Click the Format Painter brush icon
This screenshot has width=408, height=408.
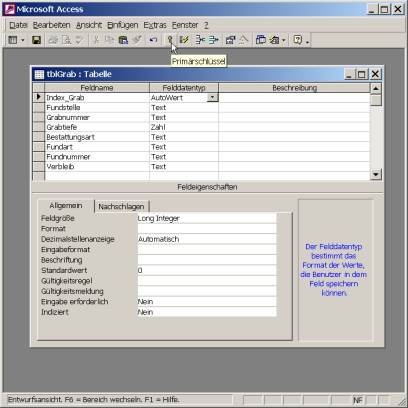tap(137, 40)
